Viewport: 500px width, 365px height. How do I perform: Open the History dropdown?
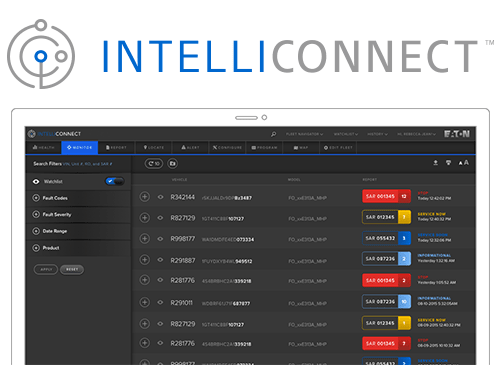coord(377,134)
